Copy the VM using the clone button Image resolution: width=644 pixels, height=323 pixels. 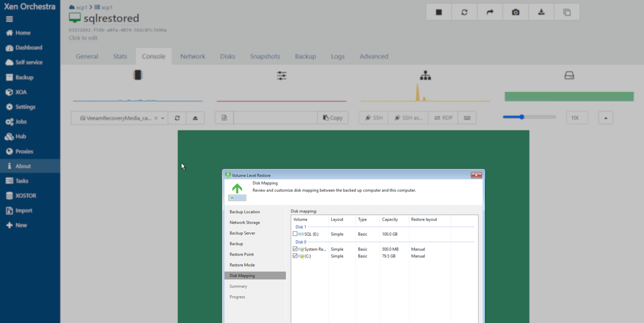coord(567,12)
